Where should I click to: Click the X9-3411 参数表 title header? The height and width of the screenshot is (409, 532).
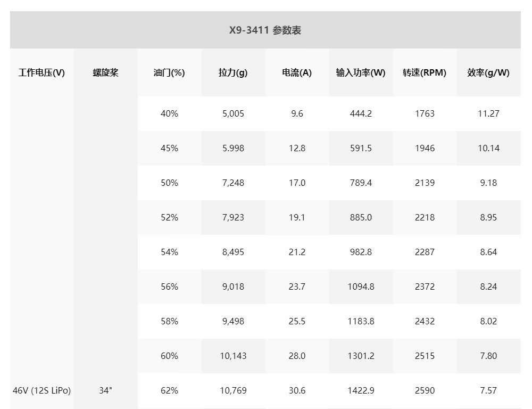pos(265,30)
